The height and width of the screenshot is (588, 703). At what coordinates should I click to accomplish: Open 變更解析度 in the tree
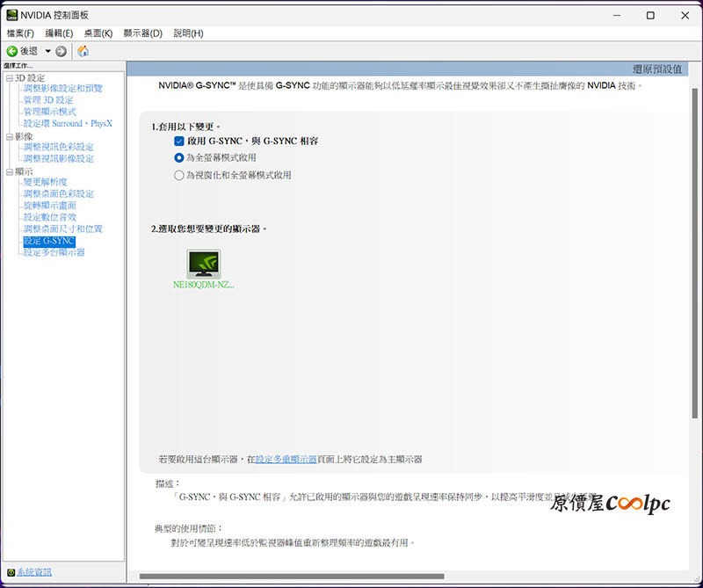point(46,182)
